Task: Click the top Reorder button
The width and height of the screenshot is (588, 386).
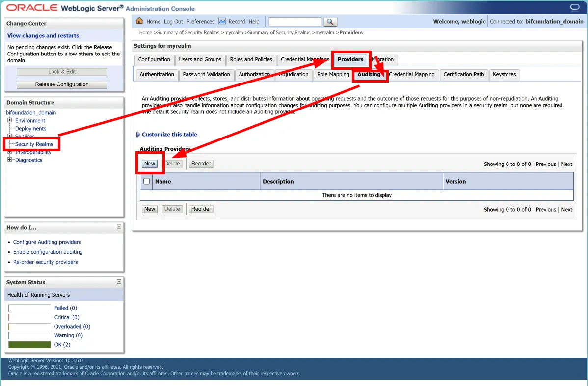Action: (201, 164)
